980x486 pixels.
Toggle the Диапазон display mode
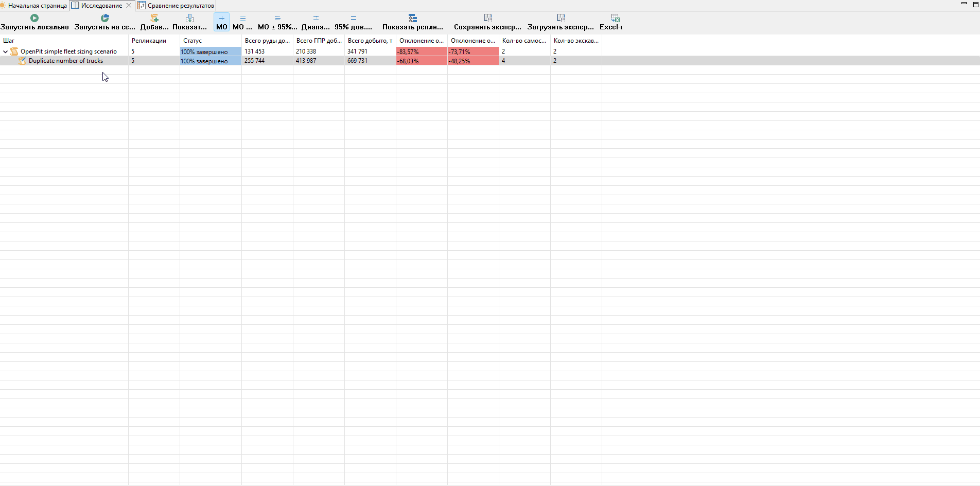(x=316, y=22)
